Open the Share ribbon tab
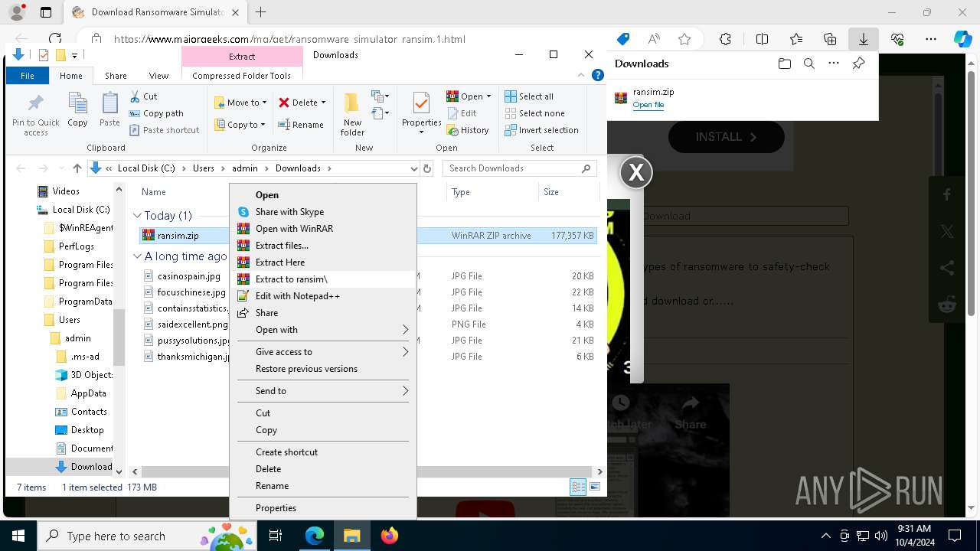The width and height of the screenshot is (980, 551). tap(116, 76)
